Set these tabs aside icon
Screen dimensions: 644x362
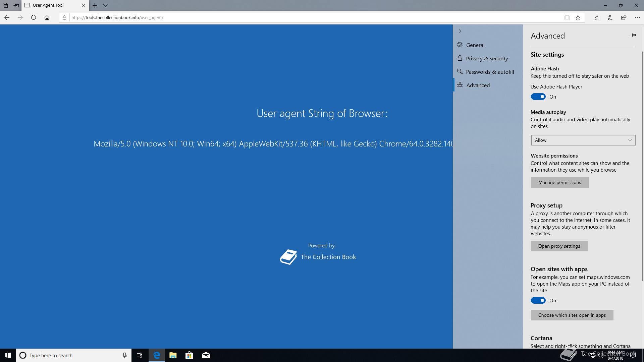click(16, 5)
